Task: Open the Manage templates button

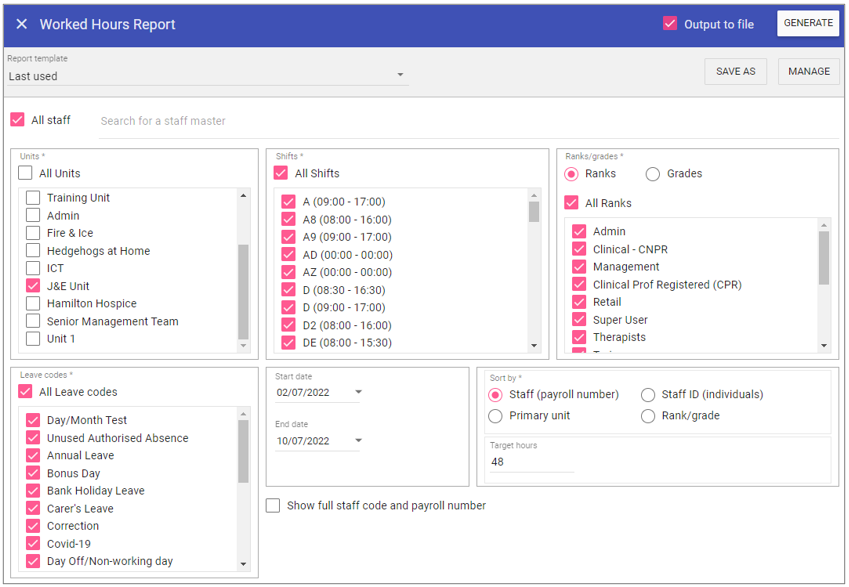Action: [808, 72]
